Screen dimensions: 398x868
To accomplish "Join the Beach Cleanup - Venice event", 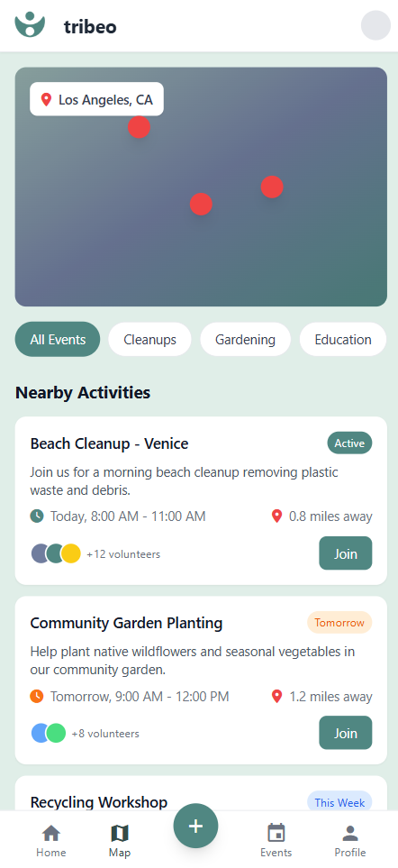I will [x=346, y=553].
